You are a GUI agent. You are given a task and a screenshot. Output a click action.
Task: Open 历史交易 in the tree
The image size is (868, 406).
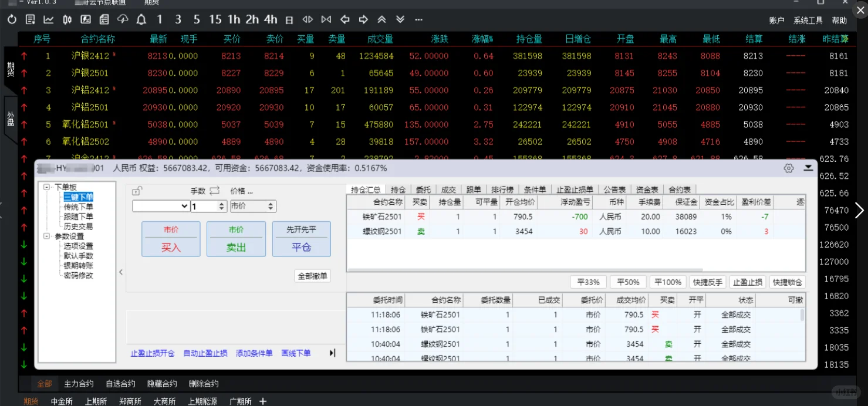[x=78, y=226]
